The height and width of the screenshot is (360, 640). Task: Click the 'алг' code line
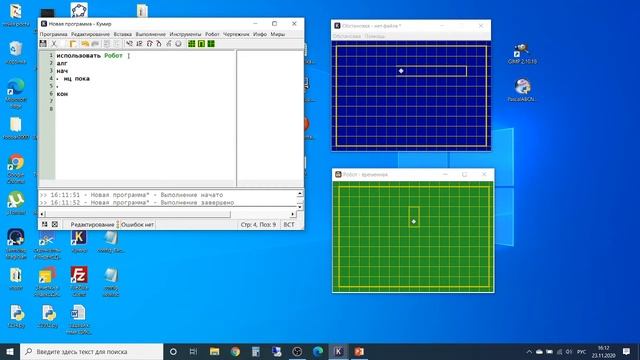pos(62,63)
